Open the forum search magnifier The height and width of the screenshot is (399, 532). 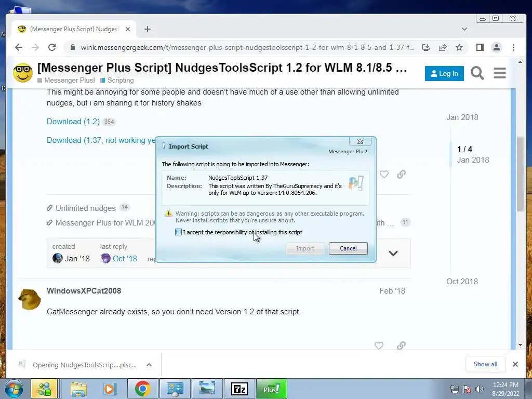pyautogui.click(x=477, y=73)
